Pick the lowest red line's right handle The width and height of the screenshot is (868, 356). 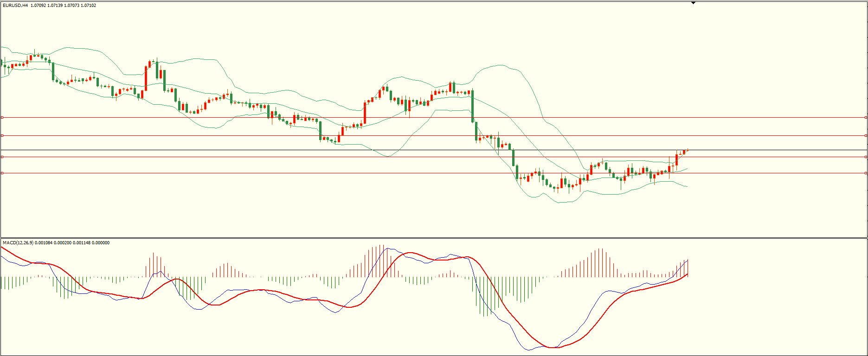point(866,173)
